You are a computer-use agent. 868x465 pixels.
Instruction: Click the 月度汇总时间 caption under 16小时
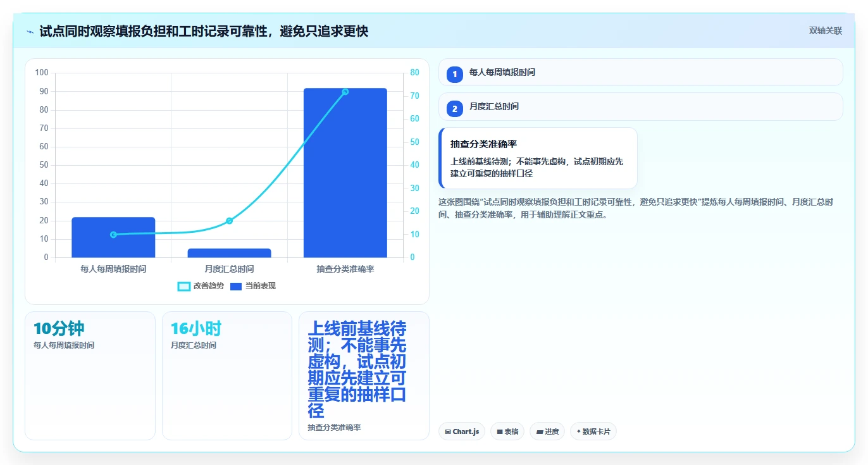click(194, 345)
